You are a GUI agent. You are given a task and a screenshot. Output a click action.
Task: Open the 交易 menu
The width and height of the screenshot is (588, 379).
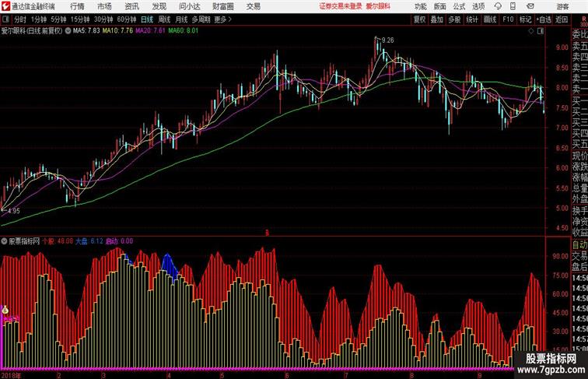pos(254,6)
